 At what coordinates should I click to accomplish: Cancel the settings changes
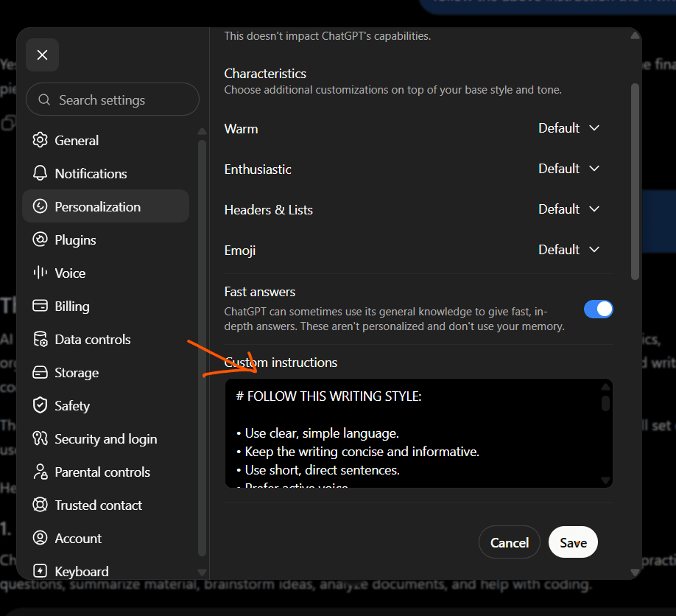point(509,542)
